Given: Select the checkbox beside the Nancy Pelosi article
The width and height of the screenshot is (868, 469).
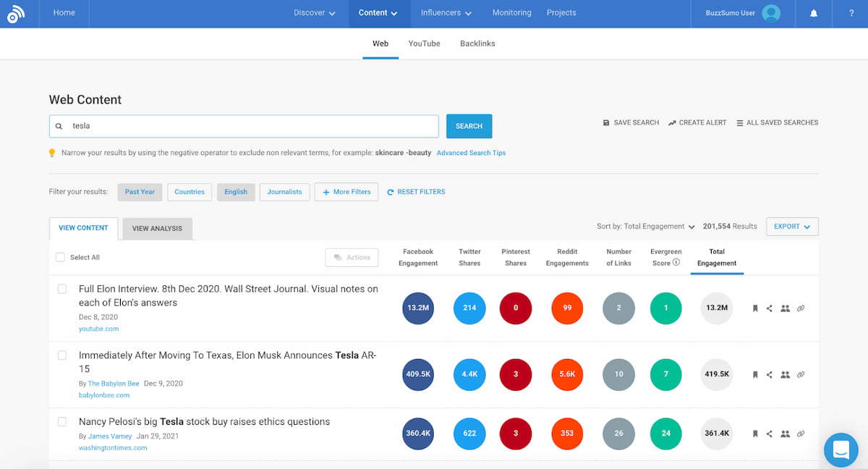Looking at the screenshot, I should tap(61, 421).
